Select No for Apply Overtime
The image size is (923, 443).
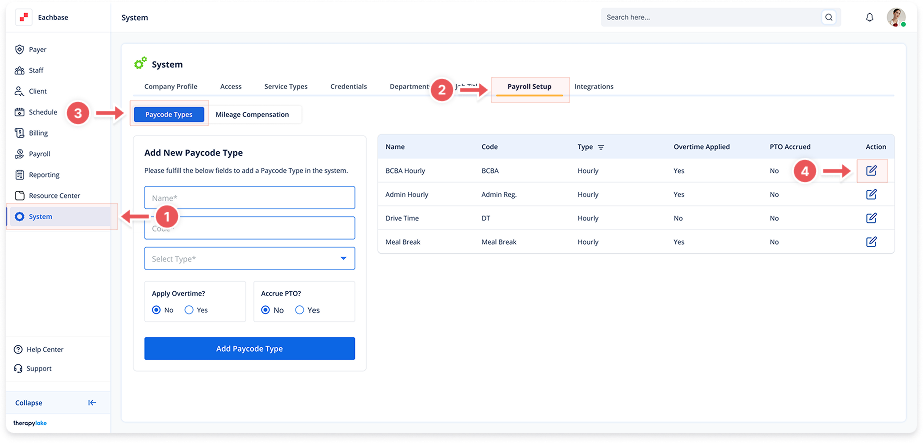tap(156, 310)
